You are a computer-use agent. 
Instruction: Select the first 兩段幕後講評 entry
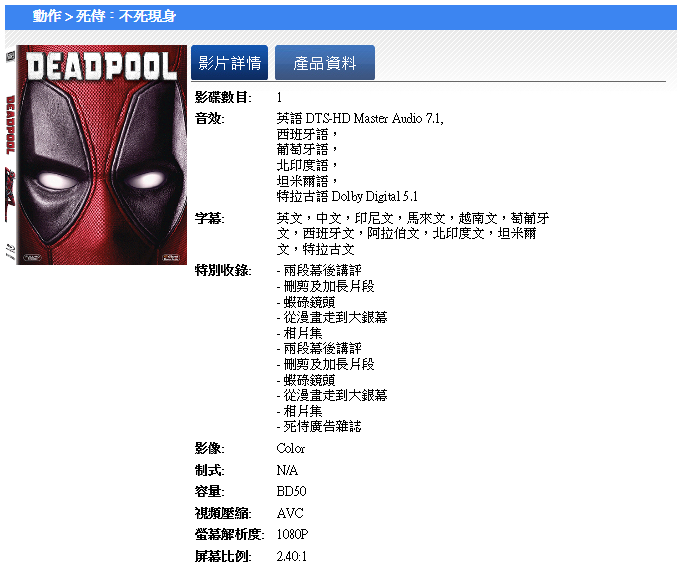319,271
